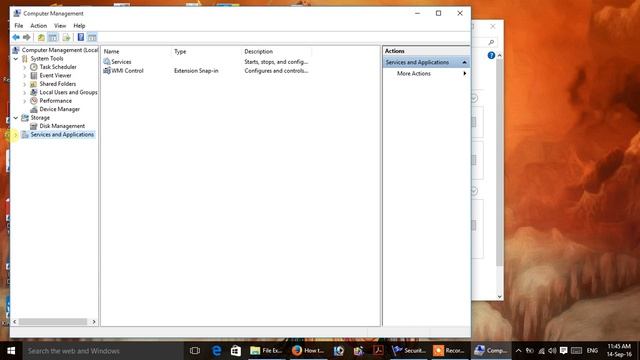Expand the Shared Folders node

[x=25, y=84]
